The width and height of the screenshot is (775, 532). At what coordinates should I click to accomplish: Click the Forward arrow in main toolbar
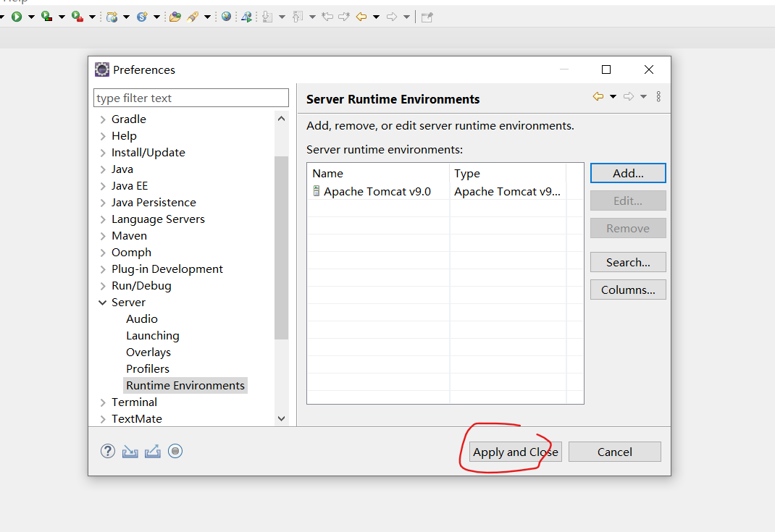coord(392,17)
